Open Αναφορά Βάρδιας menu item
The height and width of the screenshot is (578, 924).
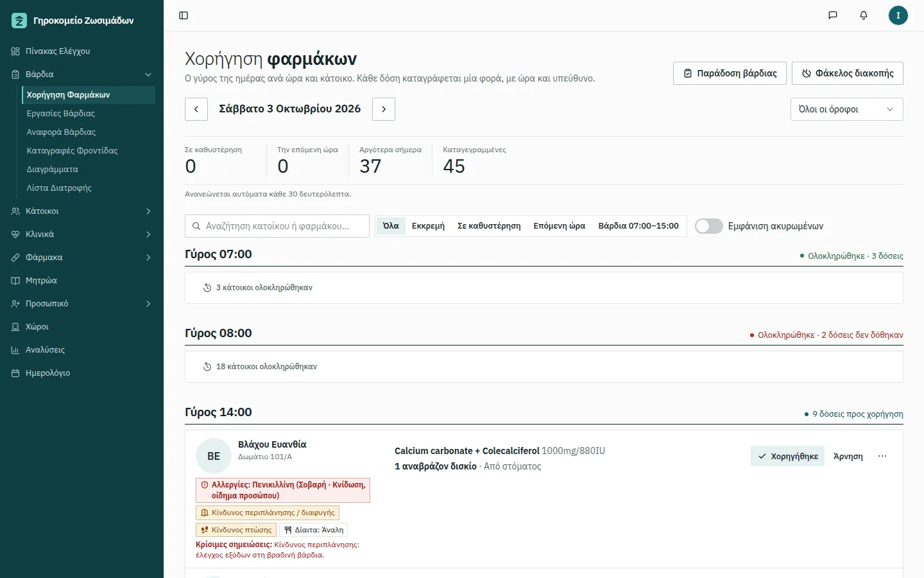(89, 132)
